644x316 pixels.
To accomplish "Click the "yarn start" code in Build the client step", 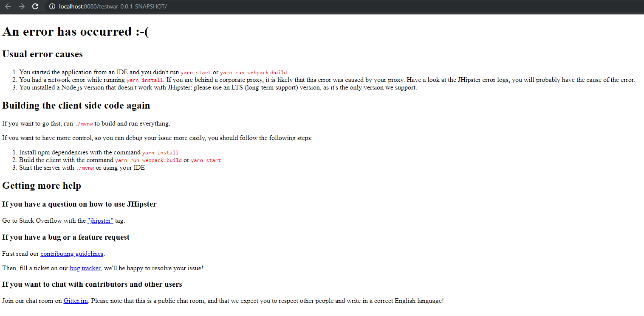I will 206,160.
